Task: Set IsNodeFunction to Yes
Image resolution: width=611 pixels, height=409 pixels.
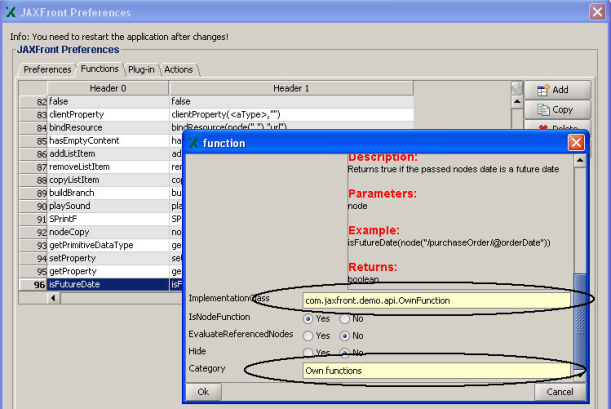Action: coord(309,317)
